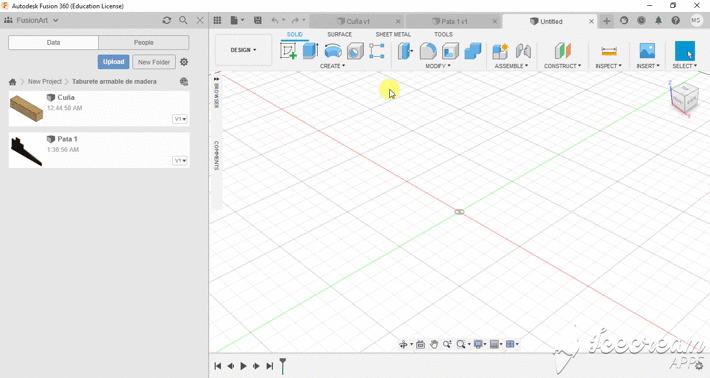This screenshot has height=378, width=710.
Task: Open Grid and Snaps dropdown
Action: click(x=496, y=345)
